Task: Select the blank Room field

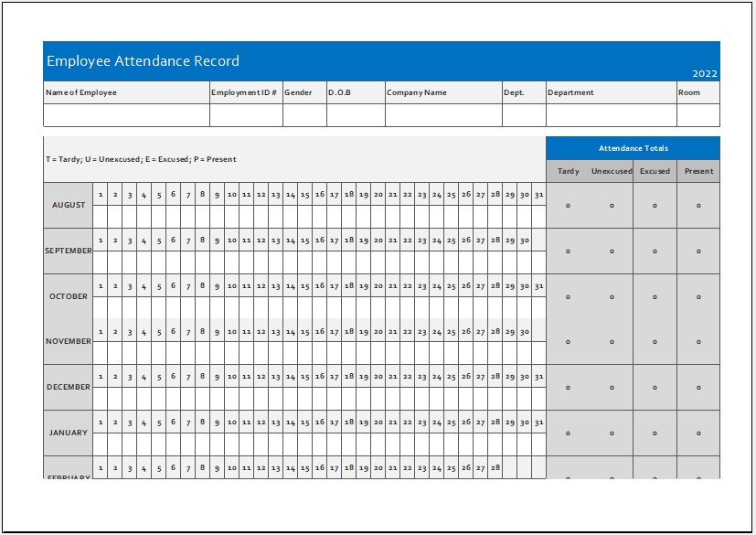Action: click(x=698, y=115)
